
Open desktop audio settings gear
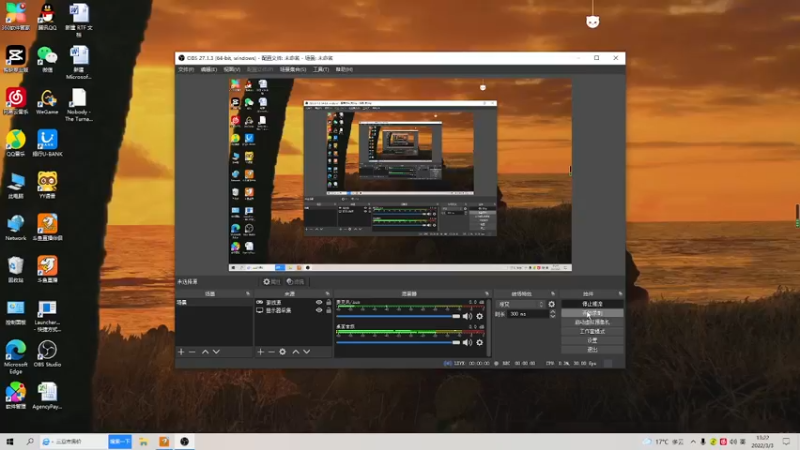(480, 342)
